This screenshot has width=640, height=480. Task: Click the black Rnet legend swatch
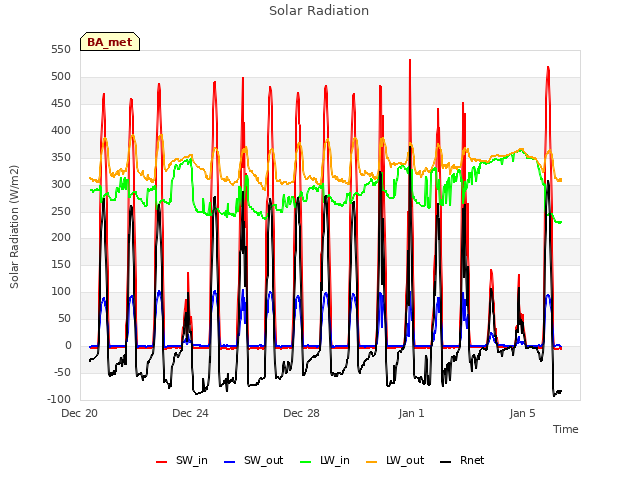tap(446, 462)
